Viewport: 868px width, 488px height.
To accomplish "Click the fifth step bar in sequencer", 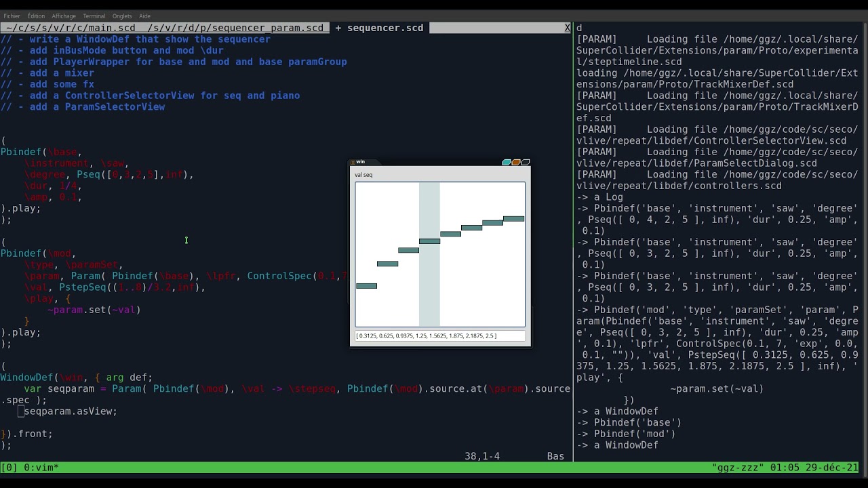I will pos(450,234).
